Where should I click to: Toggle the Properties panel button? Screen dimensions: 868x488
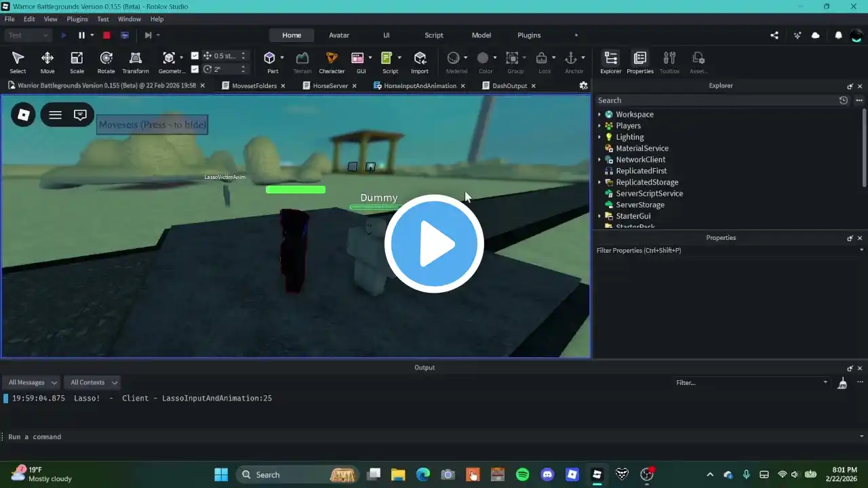click(x=639, y=62)
